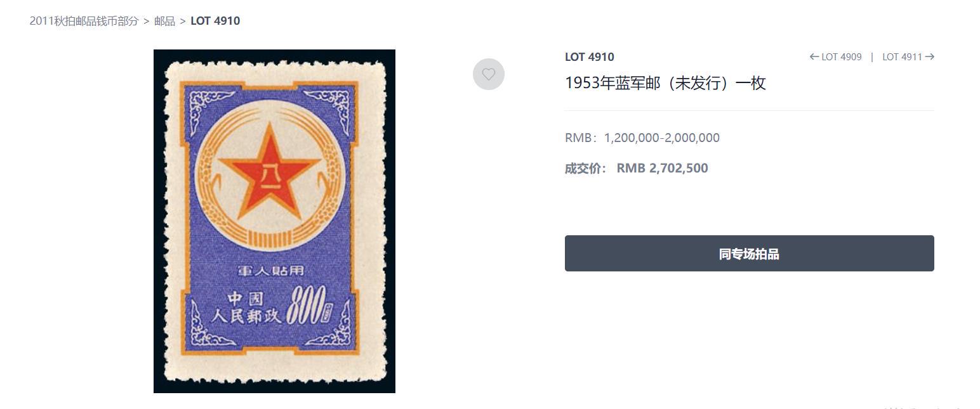Click the 军人贴用 text on the stamp
This screenshot has height=409, width=980.
[x=270, y=271]
